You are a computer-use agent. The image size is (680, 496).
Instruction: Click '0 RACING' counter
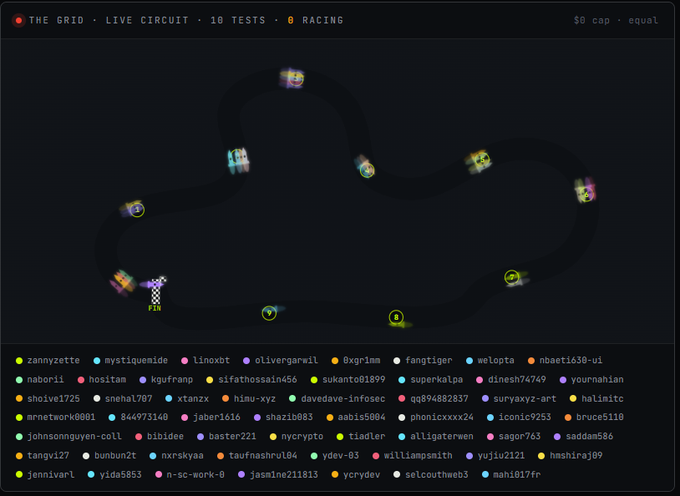click(315, 20)
